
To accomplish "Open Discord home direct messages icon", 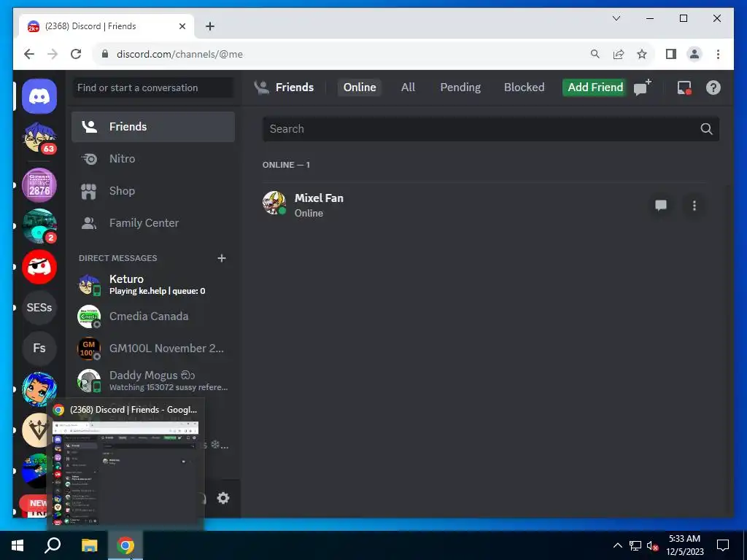I will [x=39, y=97].
